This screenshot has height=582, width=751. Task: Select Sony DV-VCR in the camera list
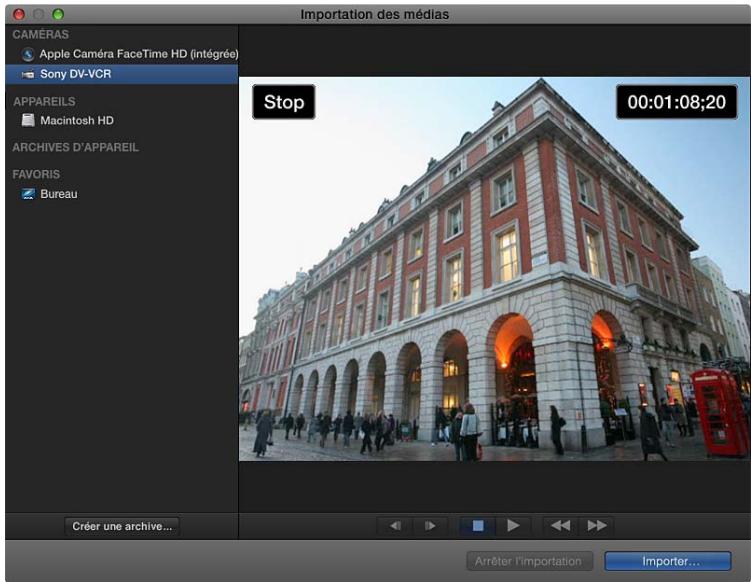[x=122, y=74]
